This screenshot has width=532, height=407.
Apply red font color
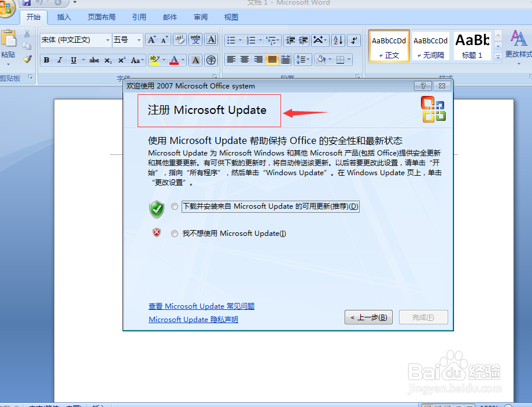pos(174,60)
